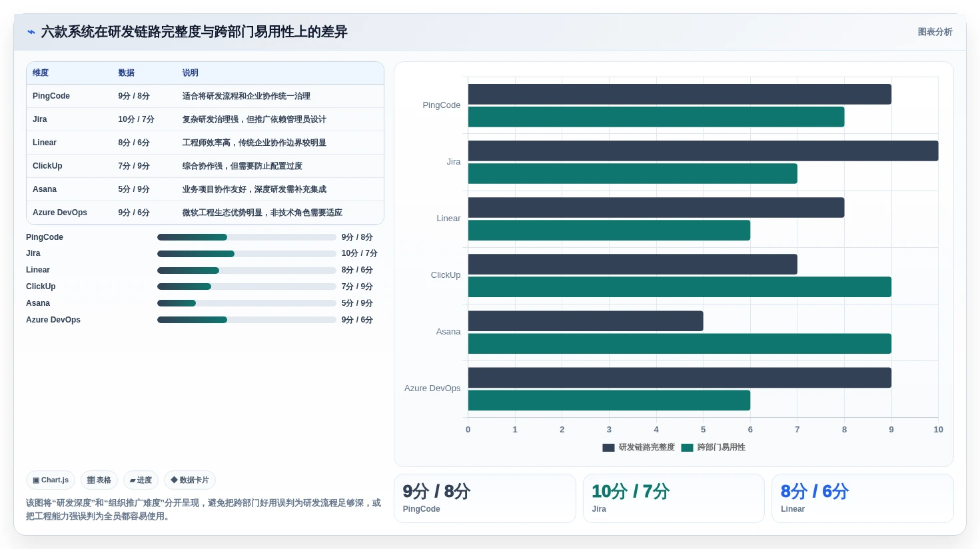Select the PingCode table row name
The image size is (980, 549).
coord(51,96)
